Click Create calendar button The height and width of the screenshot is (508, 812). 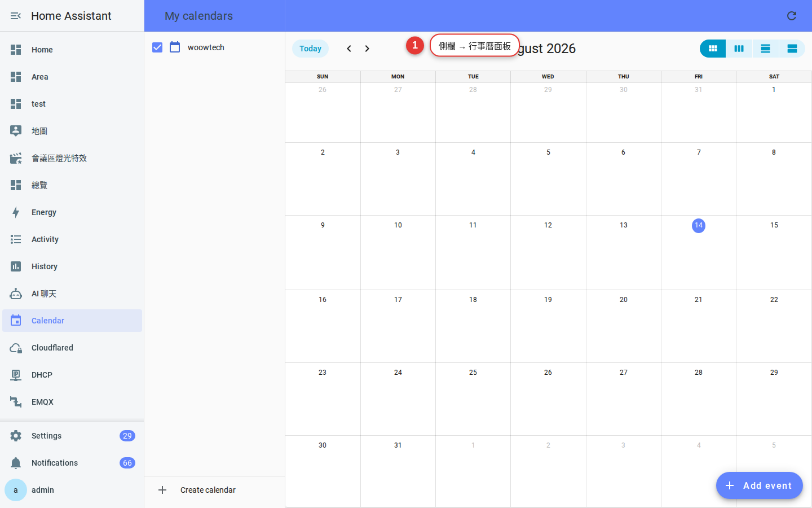click(214, 490)
